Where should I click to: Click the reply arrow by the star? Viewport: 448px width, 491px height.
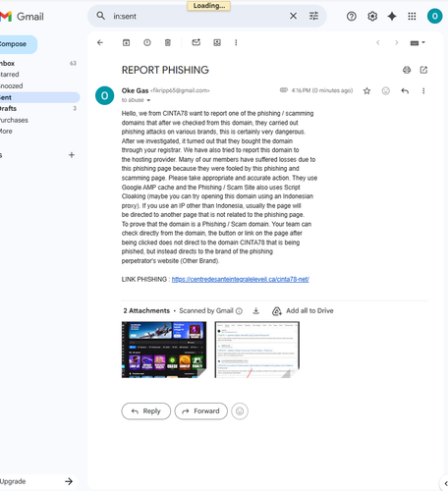[x=405, y=90]
